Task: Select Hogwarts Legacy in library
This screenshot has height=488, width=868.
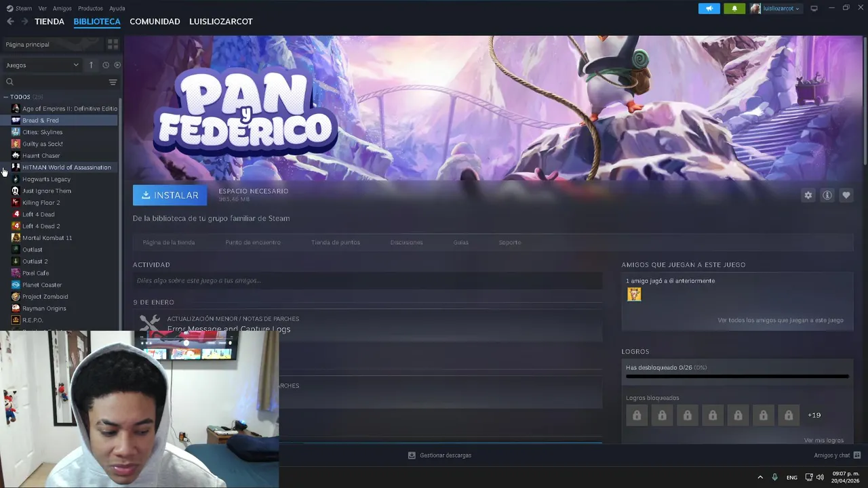Action: tap(64, 179)
